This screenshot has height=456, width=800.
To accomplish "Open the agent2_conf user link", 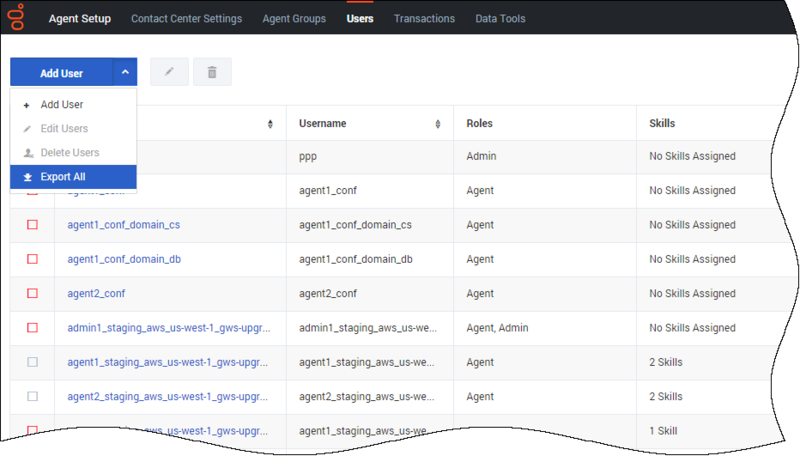I will tap(96, 293).
